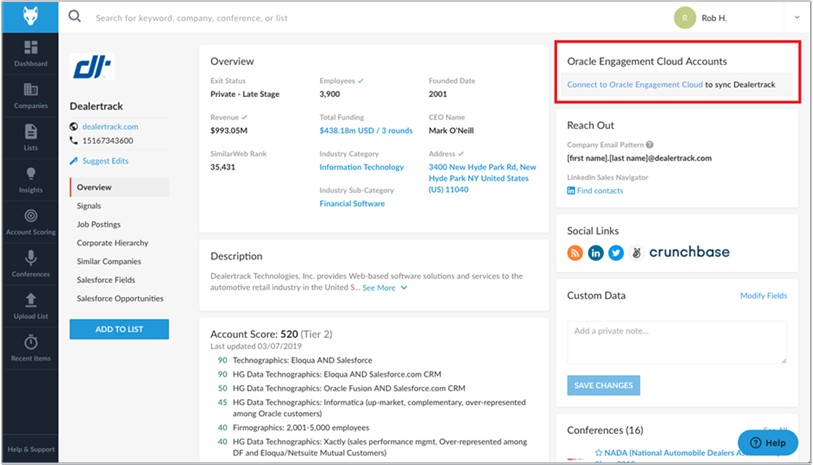The width and height of the screenshot is (813, 465).
Task: Click the Upload List icon
Action: click(31, 302)
